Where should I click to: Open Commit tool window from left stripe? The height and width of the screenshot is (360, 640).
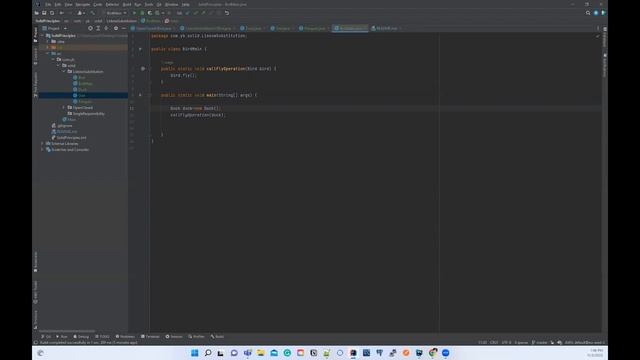[x=36, y=57]
